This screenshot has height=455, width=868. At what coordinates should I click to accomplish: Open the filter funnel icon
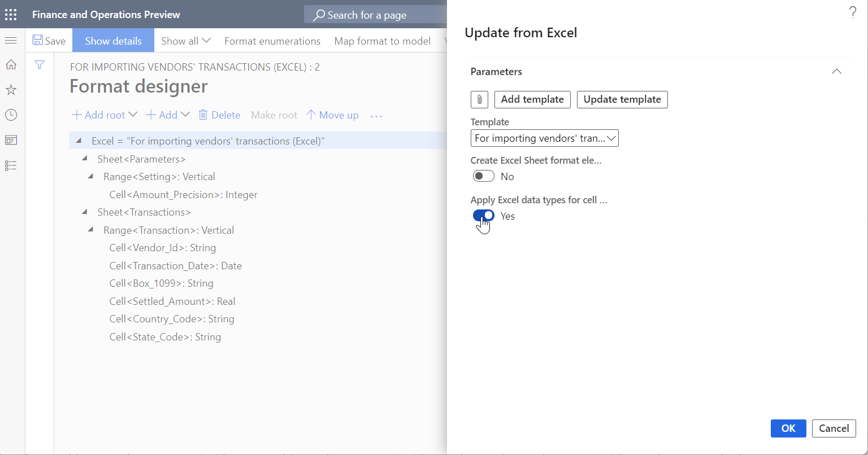tap(39, 65)
